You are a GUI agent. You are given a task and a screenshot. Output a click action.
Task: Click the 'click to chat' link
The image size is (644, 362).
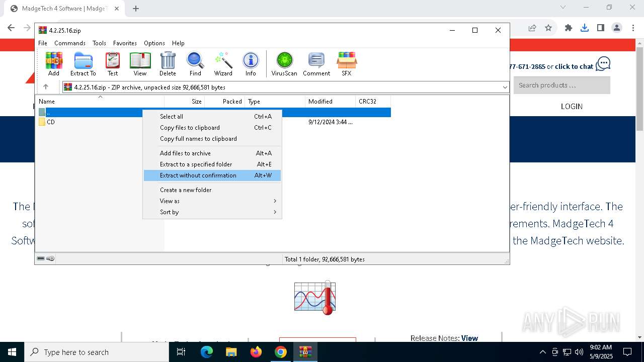[574, 66]
